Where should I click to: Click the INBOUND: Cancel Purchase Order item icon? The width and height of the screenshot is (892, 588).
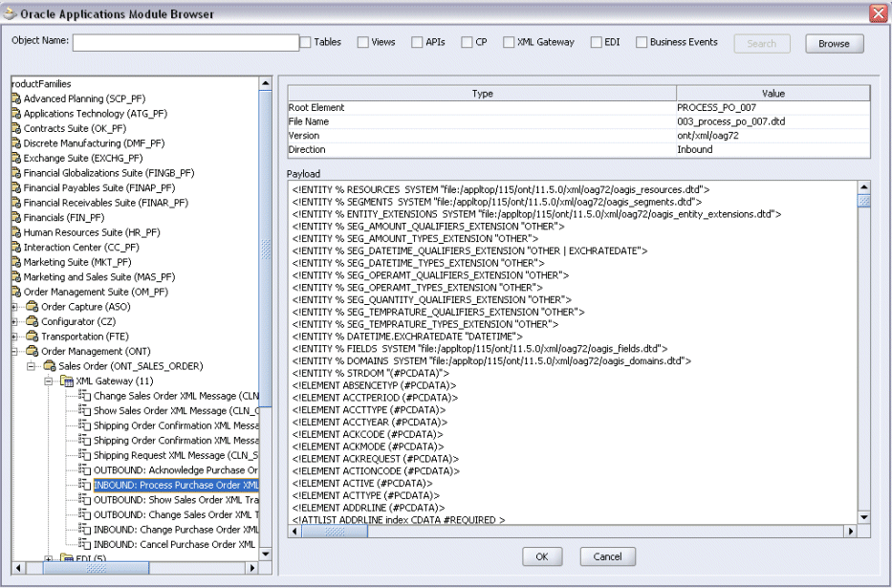pos(85,544)
